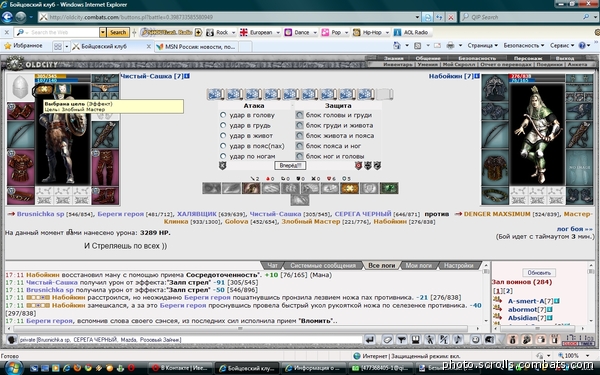The width and height of the screenshot is (600, 375).
Task: Click the music note sound icon
Action: tap(458, 340)
